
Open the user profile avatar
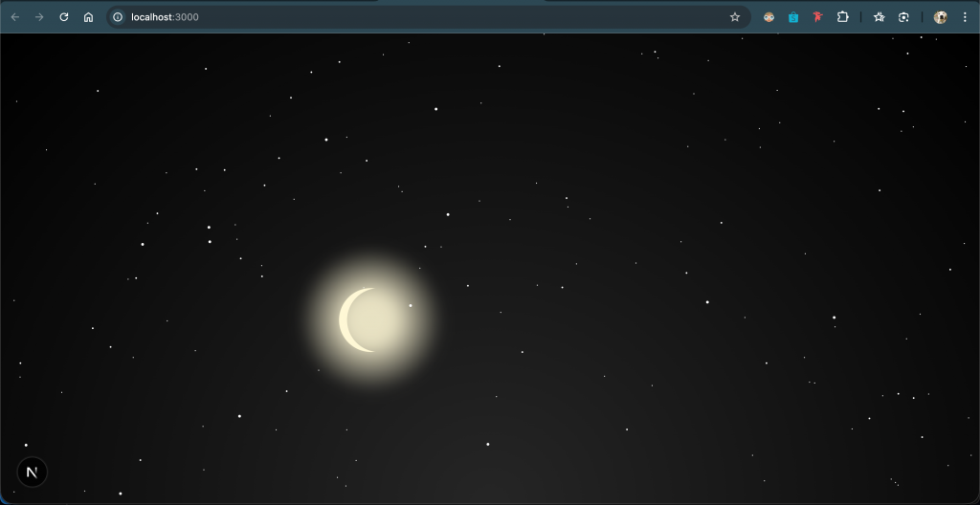tap(940, 17)
